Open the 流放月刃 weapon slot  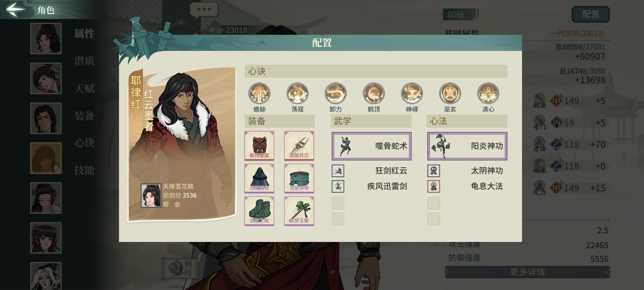[x=299, y=146]
